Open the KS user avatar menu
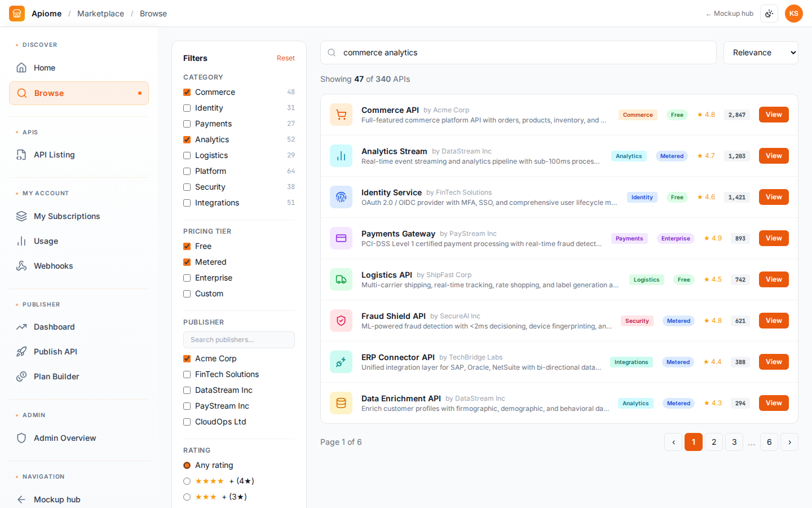The width and height of the screenshot is (812, 508). tap(794, 14)
